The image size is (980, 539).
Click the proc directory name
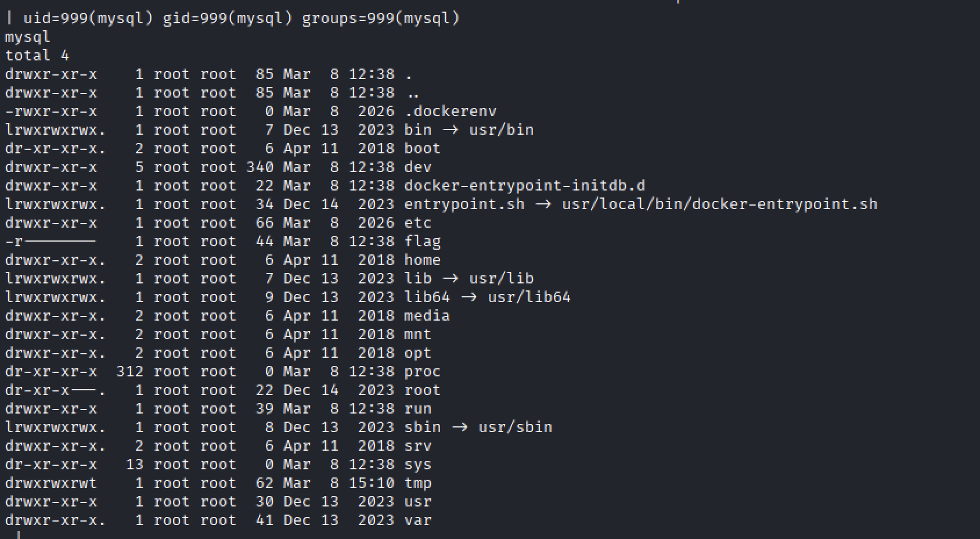(422, 371)
